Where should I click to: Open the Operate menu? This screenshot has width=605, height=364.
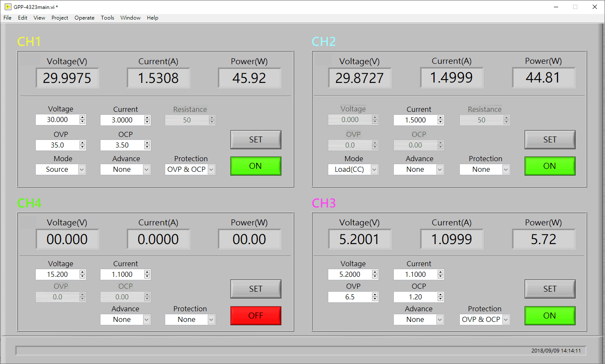click(84, 18)
